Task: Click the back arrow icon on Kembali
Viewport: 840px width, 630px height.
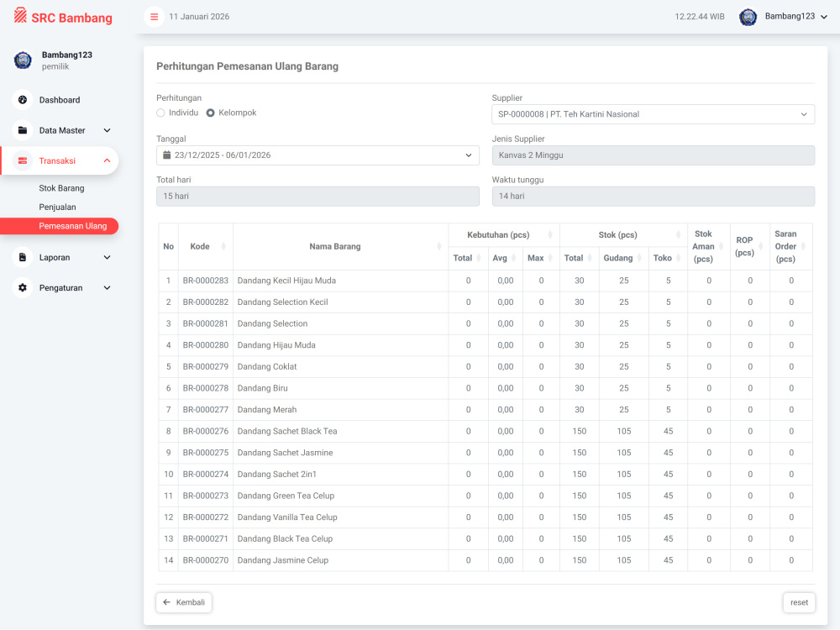Action: point(166,602)
